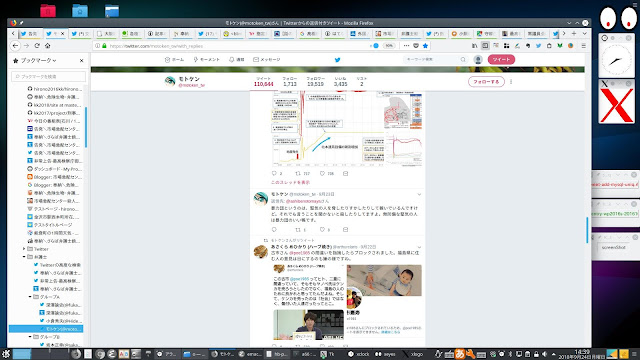Viewport: 640px width, 360px height.
Task: Open the volume icon in system tray
Action: pyautogui.click(x=544, y=354)
